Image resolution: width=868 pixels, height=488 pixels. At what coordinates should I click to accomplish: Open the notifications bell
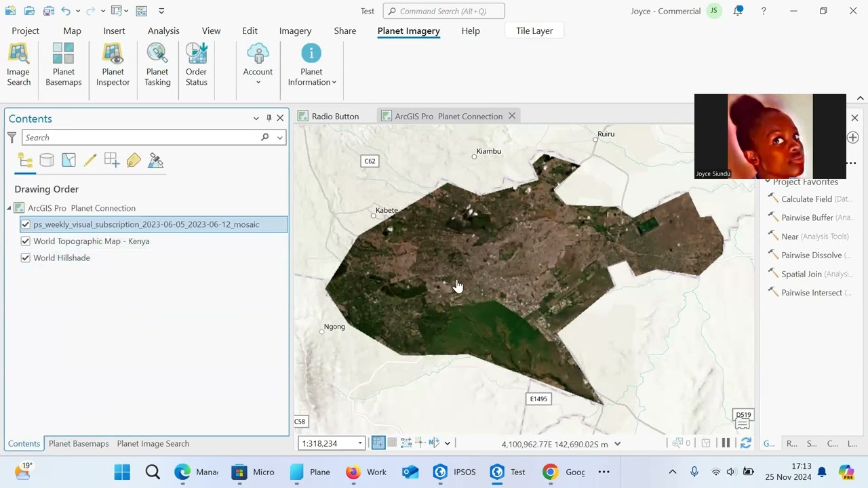click(x=738, y=11)
